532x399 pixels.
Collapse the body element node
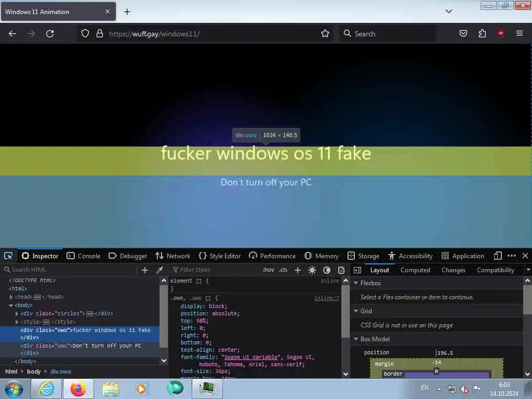[11, 305]
